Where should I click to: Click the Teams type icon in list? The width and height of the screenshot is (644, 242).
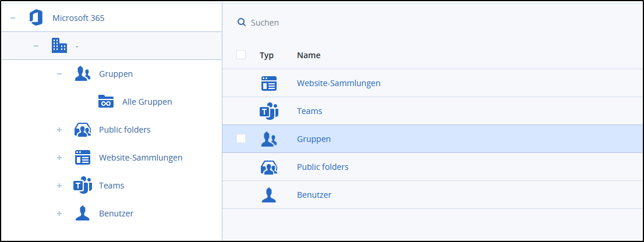click(269, 111)
